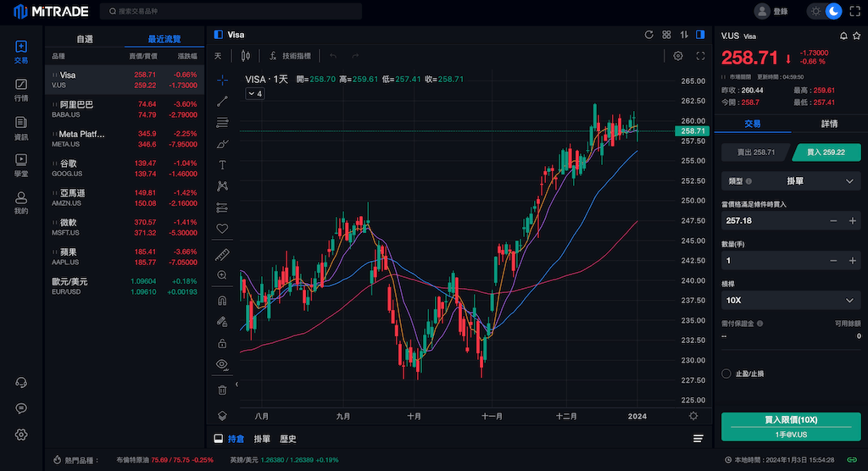
Task: Switch to the 詳情 tab
Action: 829,124
